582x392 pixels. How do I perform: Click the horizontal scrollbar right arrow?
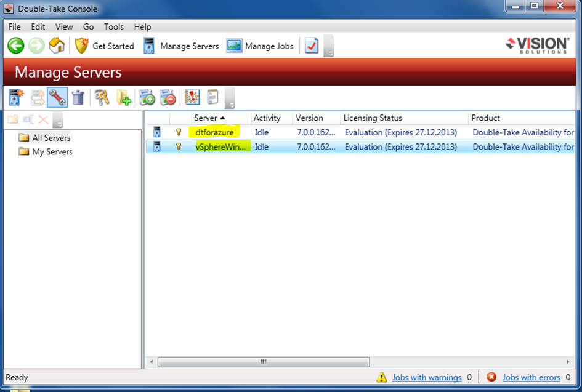coord(568,362)
